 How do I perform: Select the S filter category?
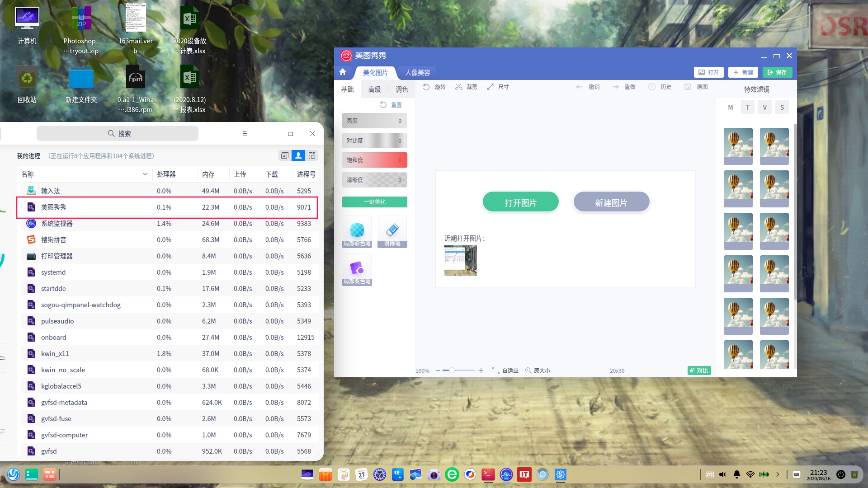click(782, 108)
